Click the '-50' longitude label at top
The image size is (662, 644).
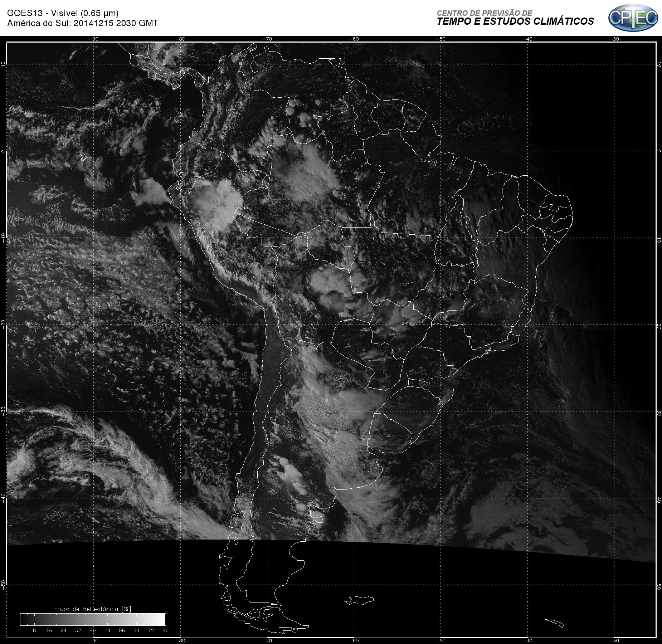point(441,39)
